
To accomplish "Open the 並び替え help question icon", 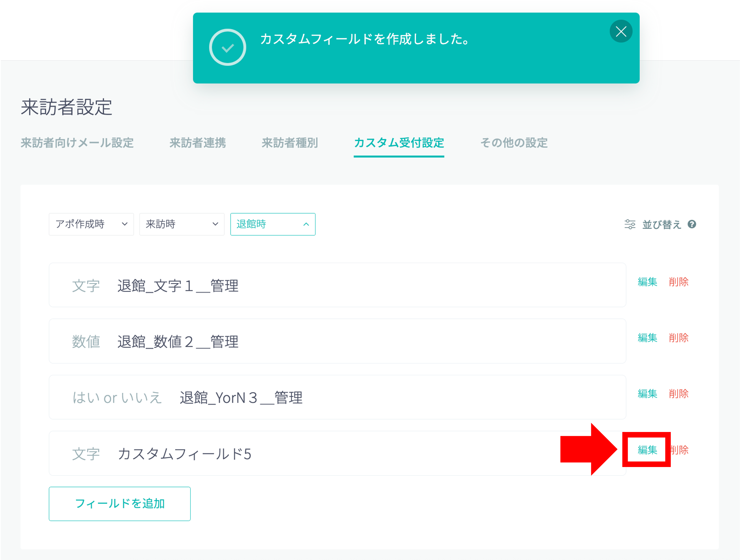I will [692, 224].
